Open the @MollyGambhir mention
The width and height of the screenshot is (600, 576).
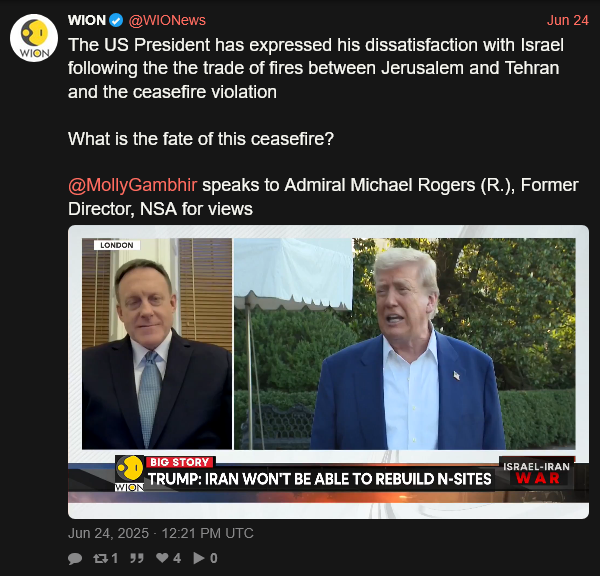pyautogui.click(x=133, y=185)
